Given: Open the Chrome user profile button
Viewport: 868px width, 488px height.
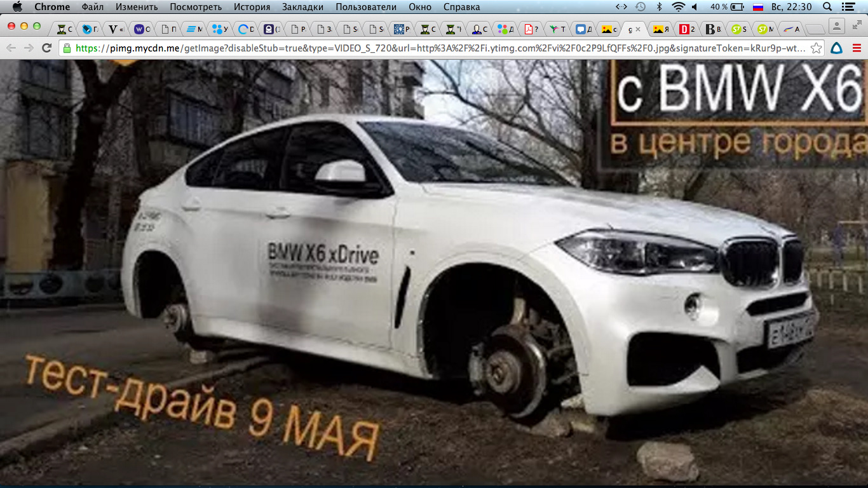Looking at the screenshot, I should point(837,26).
